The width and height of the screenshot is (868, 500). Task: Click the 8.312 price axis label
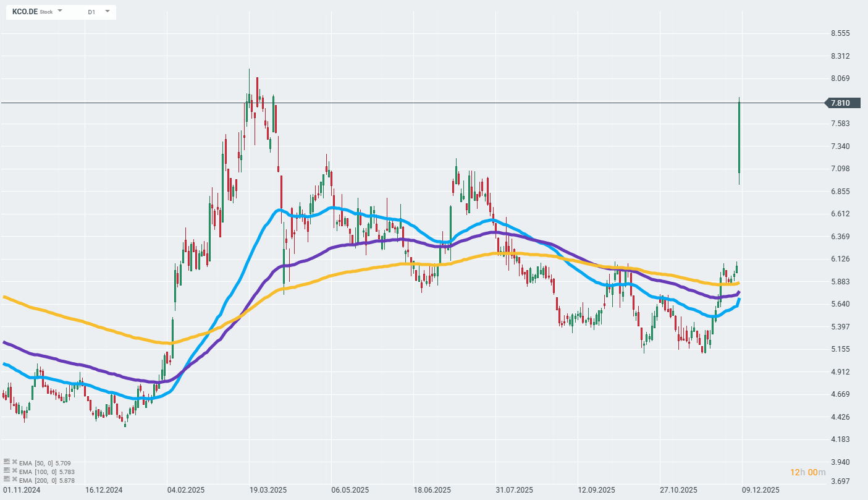pyautogui.click(x=841, y=56)
